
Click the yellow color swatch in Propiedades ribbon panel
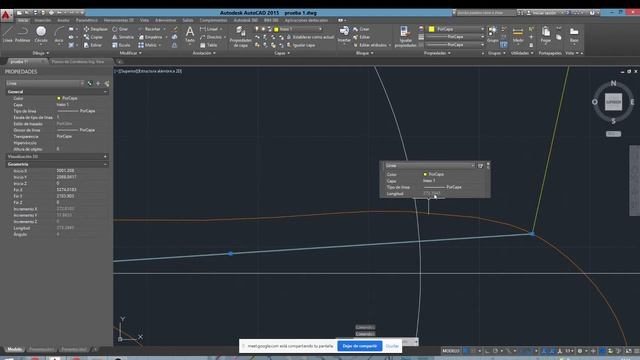click(x=431, y=29)
